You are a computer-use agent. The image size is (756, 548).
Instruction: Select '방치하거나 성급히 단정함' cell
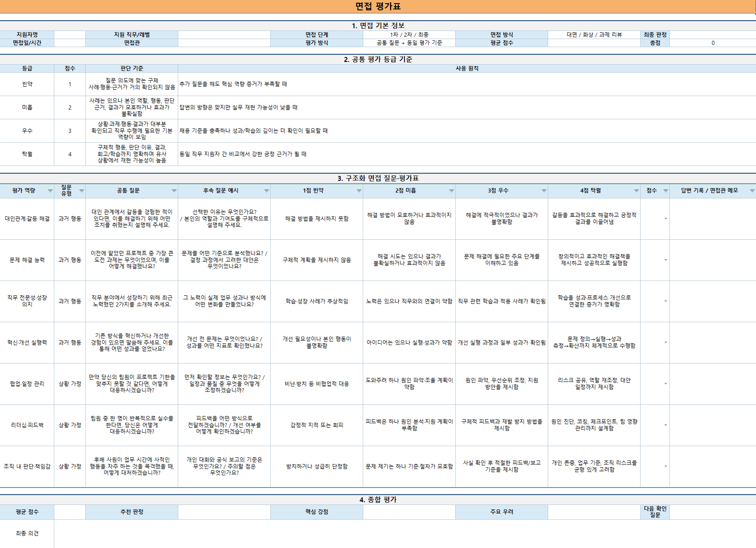coord(317,467)
